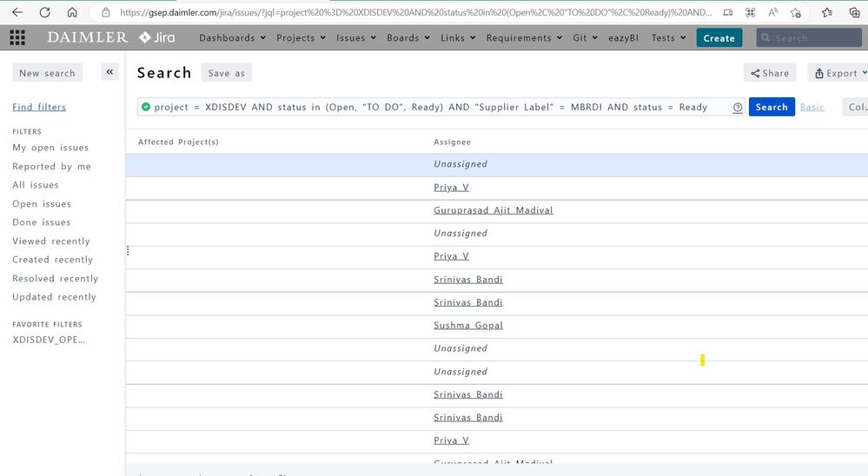Open the XDISDEV_OPE… favorite filter
This screenshot has height=476, width=868.
tap(49, 340)
